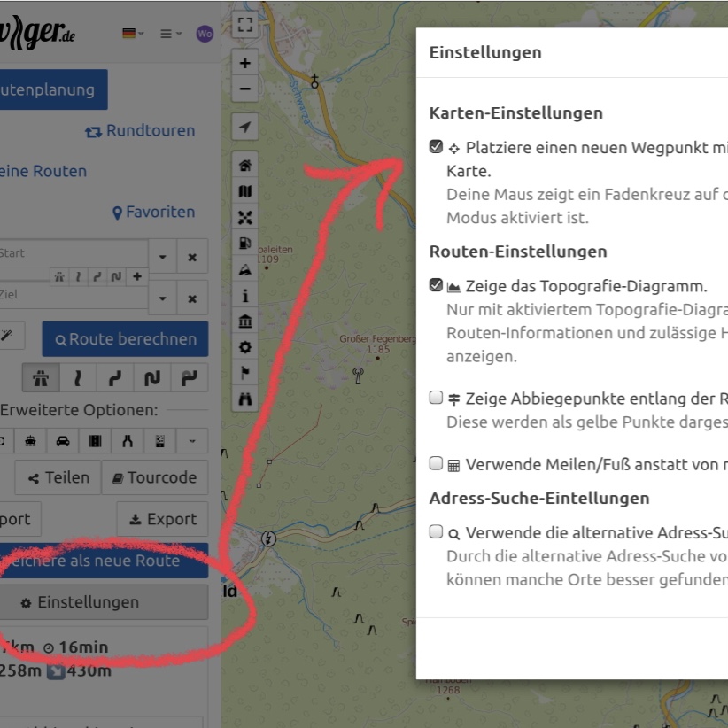Screen dimensions: 728x728
Task: Zoom out on the map
Action: click(245, 89)
